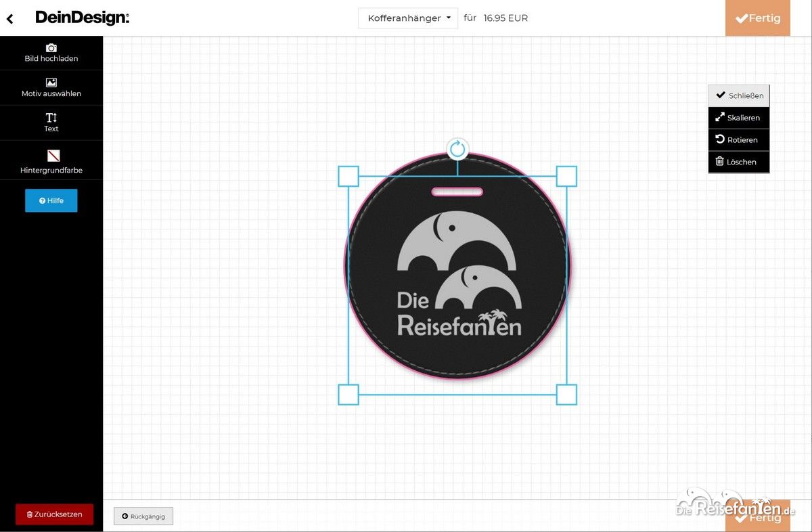Viewport: 812px width, 532px height.
Task: Go back with the top-left arrow
Action: pos(9,19)
